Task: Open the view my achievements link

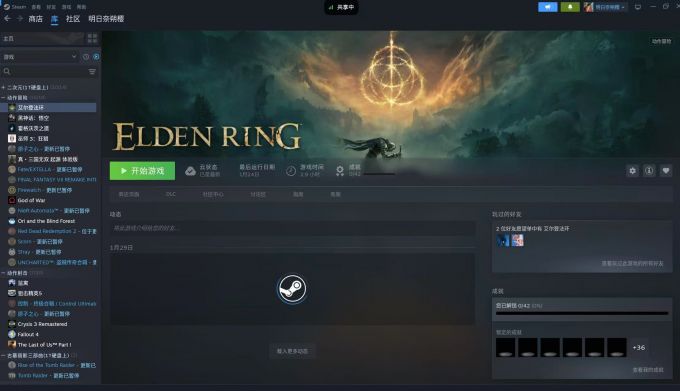Action: pyautogui.click(x=648, y=370)
